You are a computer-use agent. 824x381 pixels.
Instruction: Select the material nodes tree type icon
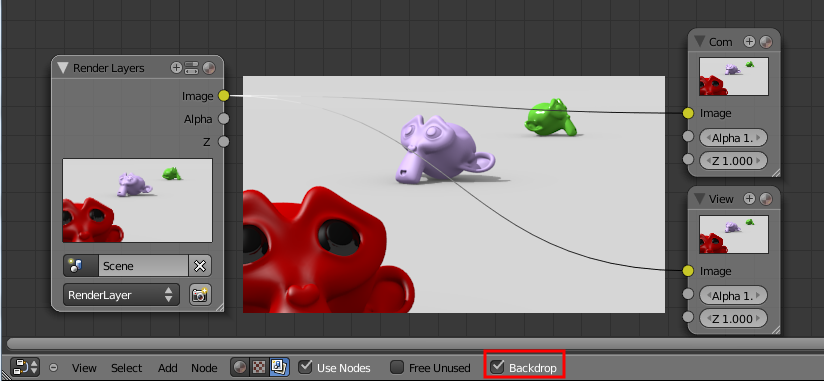click(240, 367)
